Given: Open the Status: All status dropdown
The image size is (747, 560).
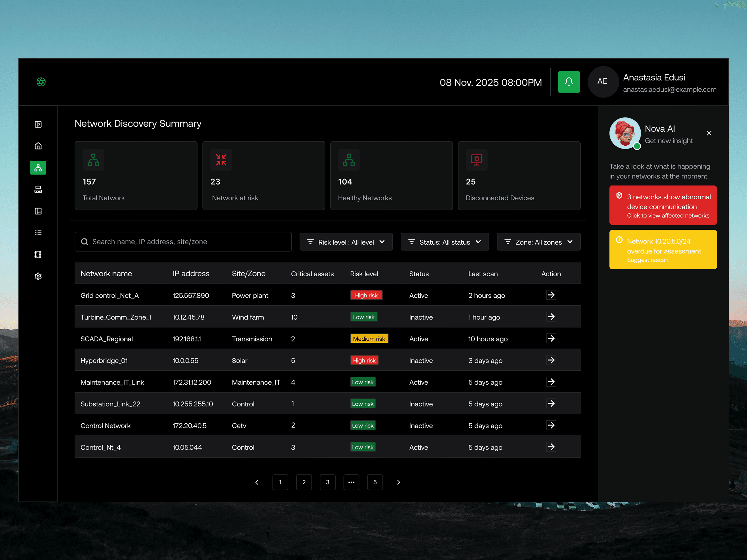Looking at the screenshot, I should 444,242.
